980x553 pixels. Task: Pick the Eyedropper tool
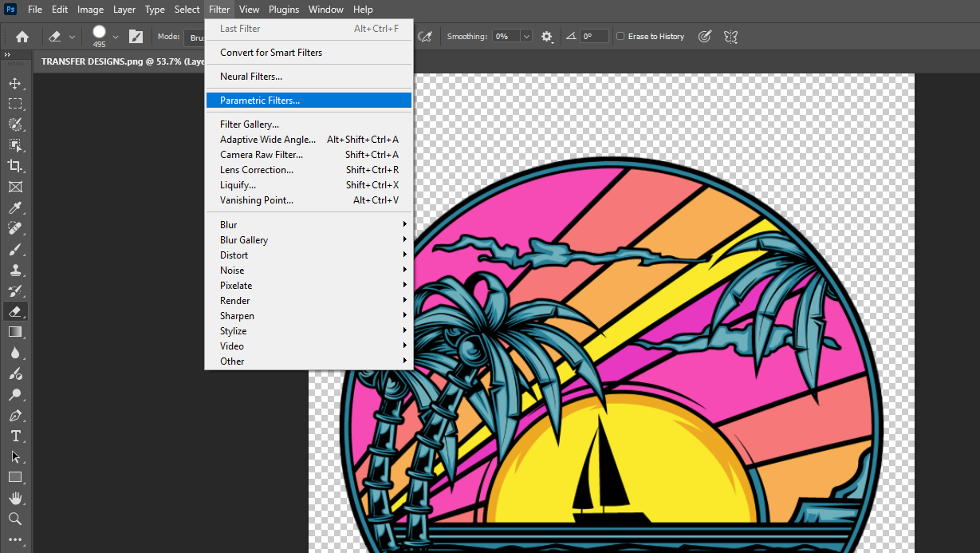click(15, 207)
